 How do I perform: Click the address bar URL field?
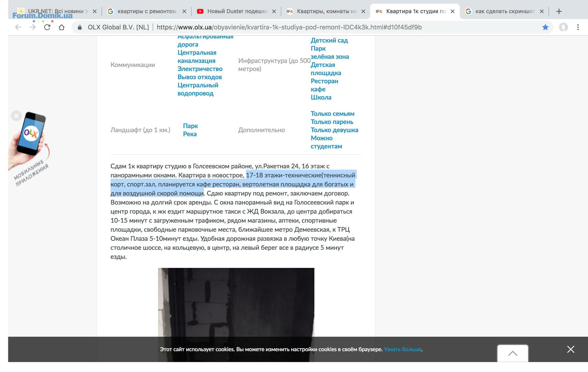click(x=289, y=27)
